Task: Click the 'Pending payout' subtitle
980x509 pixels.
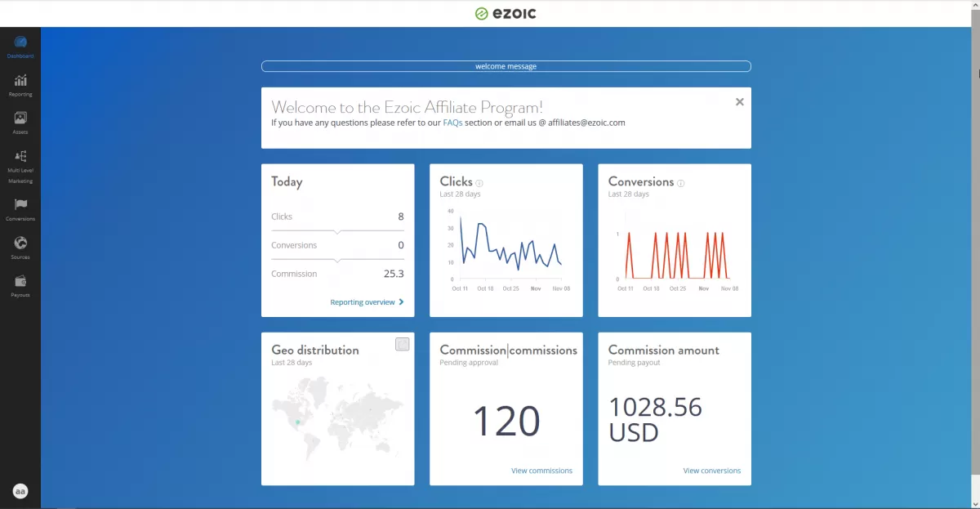Action: pyautogui.click(x=635, y=363)
